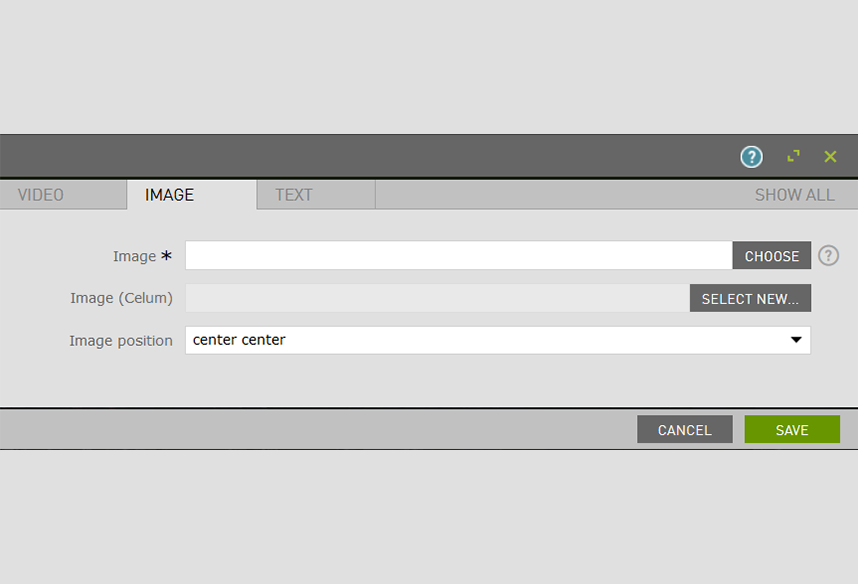Click the Image position label
Viewport: 858px width, 584px height.
(120, 341)
